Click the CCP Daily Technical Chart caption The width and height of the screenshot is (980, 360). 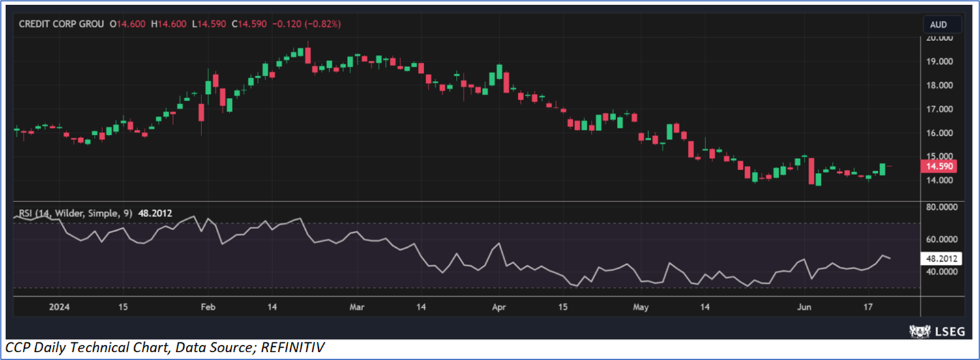click(164, 348)
